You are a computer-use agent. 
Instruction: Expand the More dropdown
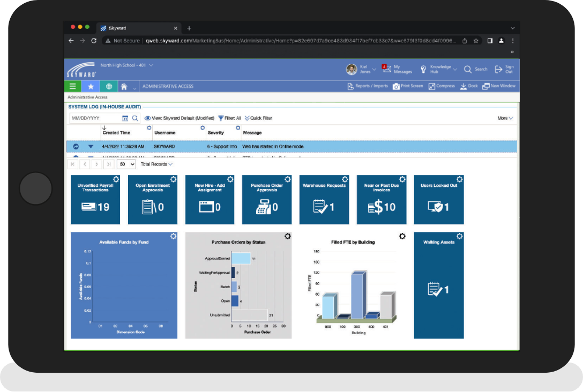[x=505, y=118]
